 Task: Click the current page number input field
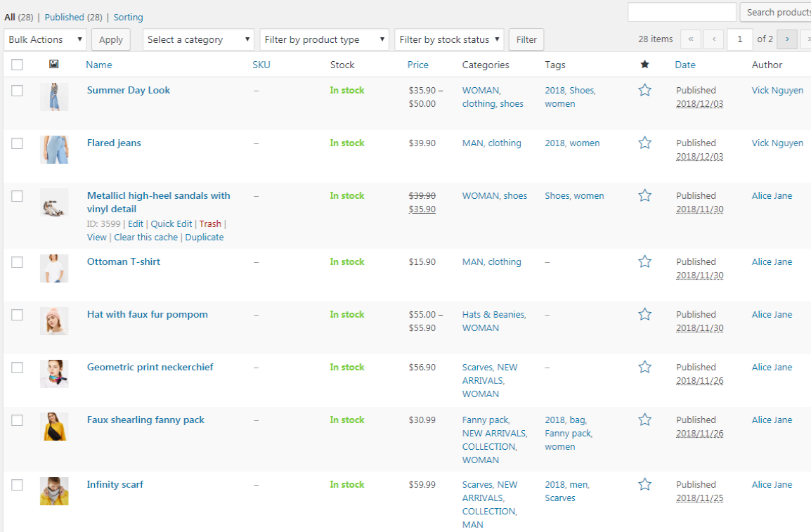coord(739,39)
